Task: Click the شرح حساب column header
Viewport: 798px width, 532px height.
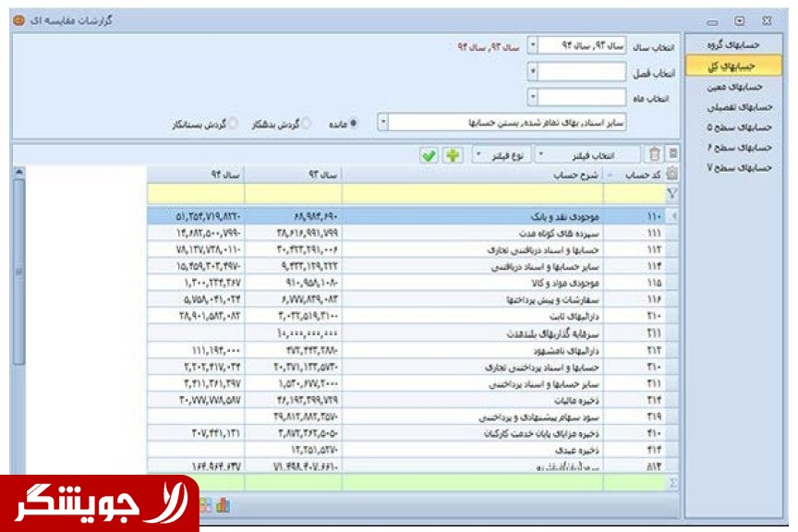Action: point(473,175)
